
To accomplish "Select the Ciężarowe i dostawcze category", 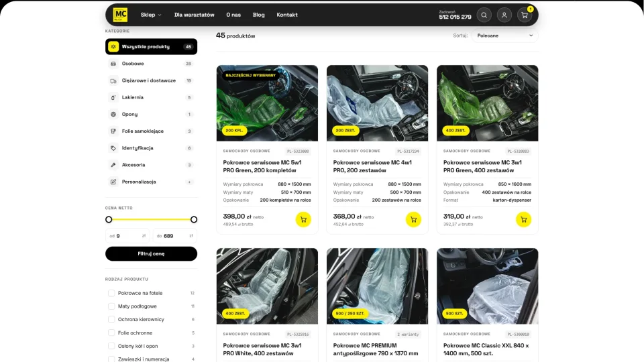I will [x=151, y=81].
